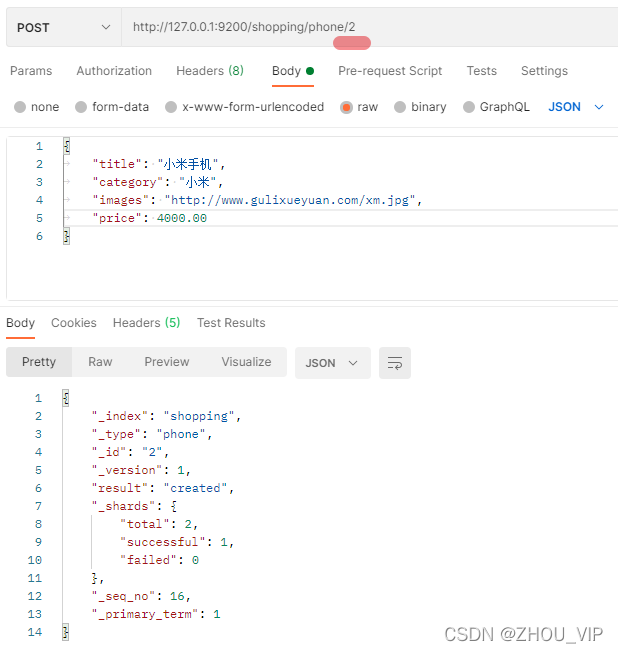
Task: Switch to the Params tab
Action: pyautogui.click(x=31, y=71)
